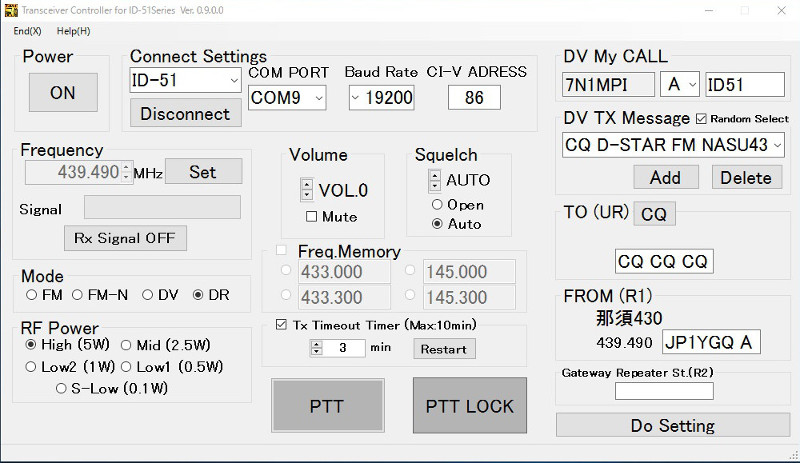
Task: Click the Rx Signal OFF button
Action: coord(125,238)
